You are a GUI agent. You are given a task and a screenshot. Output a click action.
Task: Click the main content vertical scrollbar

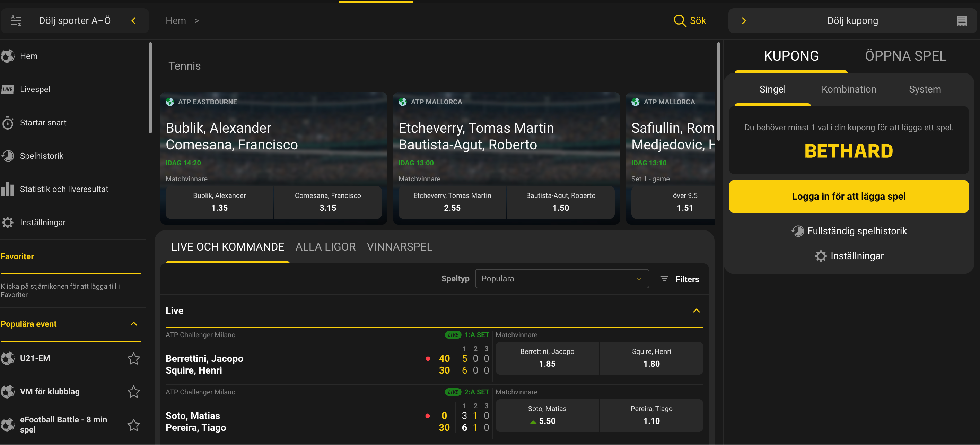click(x=718, y=91)
